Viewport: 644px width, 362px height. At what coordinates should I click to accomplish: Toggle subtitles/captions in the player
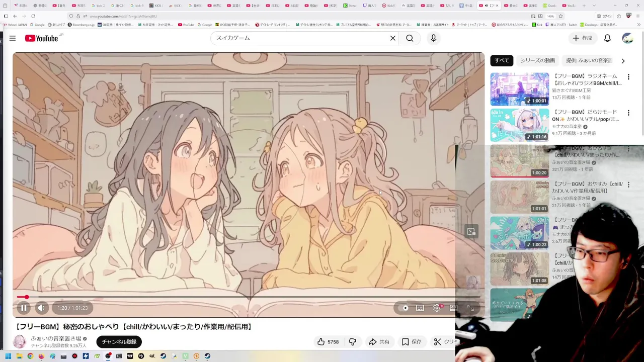[x=420, y=308]
